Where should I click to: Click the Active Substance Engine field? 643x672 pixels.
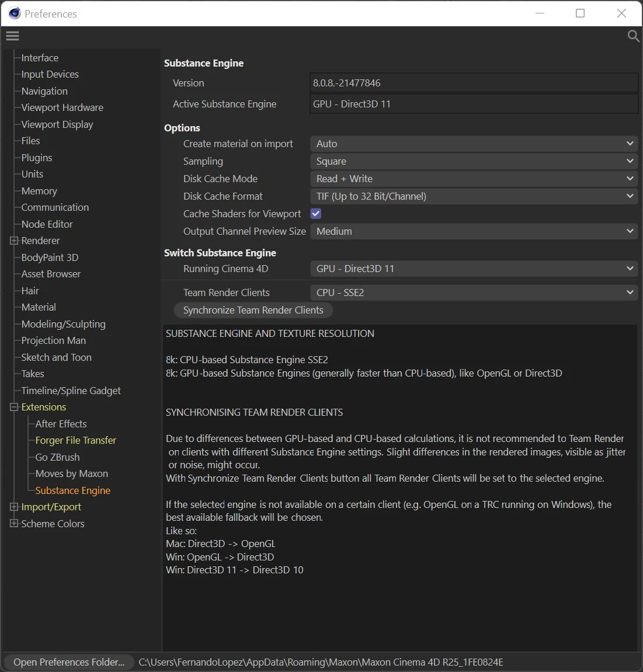[x=474, y=104]
